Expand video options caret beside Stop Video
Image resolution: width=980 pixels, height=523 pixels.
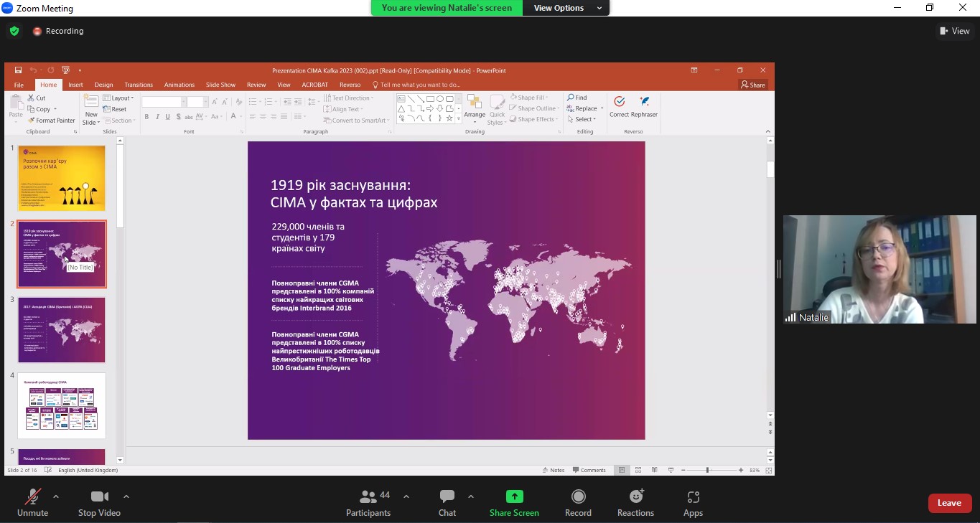pyautogui.click(x=126, y=496)
